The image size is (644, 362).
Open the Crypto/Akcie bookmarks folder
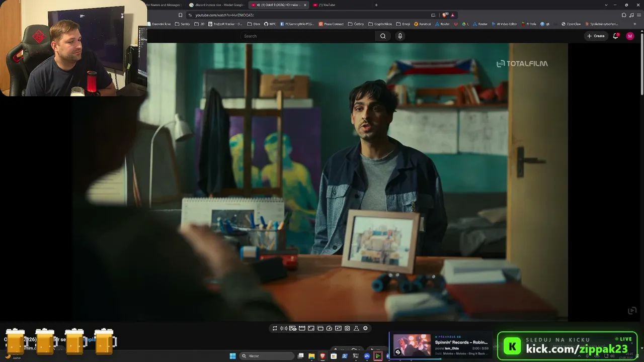380,24
